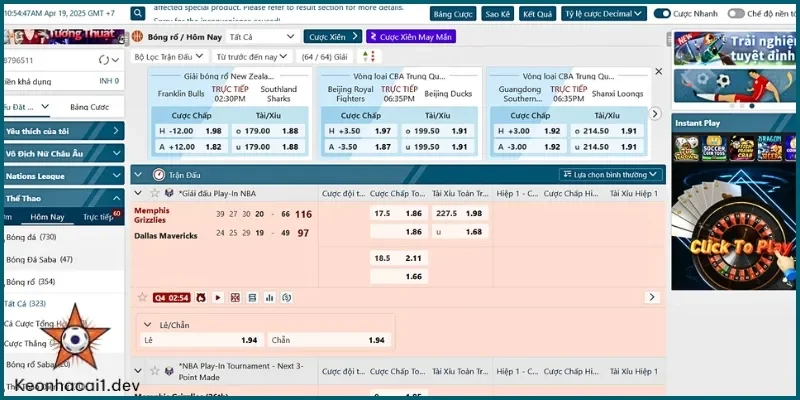Click the Sao Kê button
The height and width of the screenshot is (400, 800).
497,14
